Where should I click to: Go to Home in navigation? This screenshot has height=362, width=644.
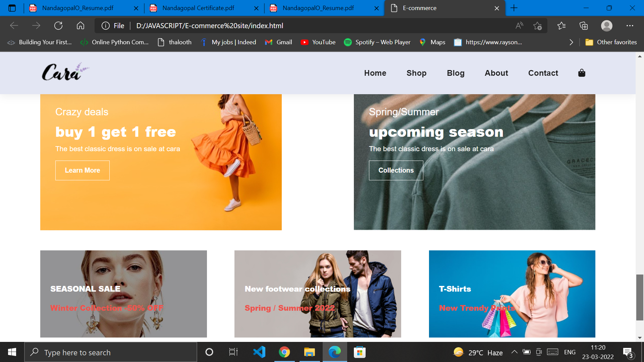pos(375,73)
